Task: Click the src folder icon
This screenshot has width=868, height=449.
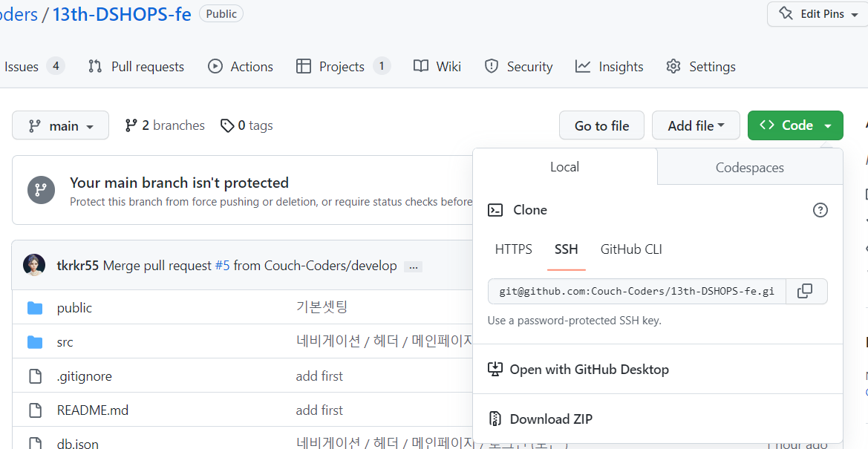Action: point(35,342)
